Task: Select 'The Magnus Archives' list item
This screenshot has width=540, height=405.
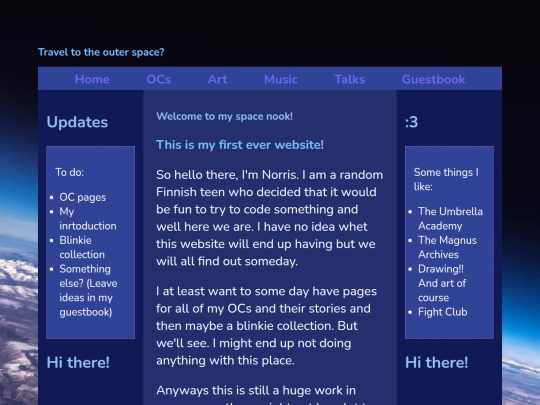Action: point(447,247)
